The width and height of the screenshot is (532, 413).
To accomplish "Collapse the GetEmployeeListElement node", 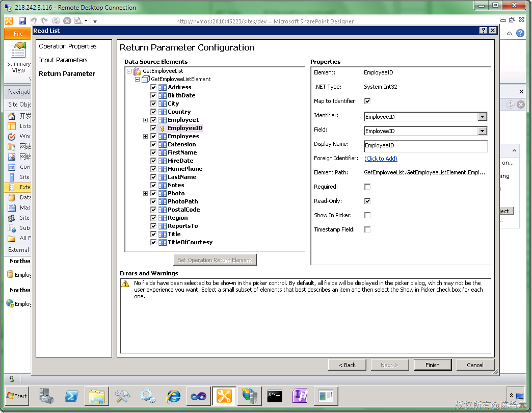I will (x=138, y=79).
